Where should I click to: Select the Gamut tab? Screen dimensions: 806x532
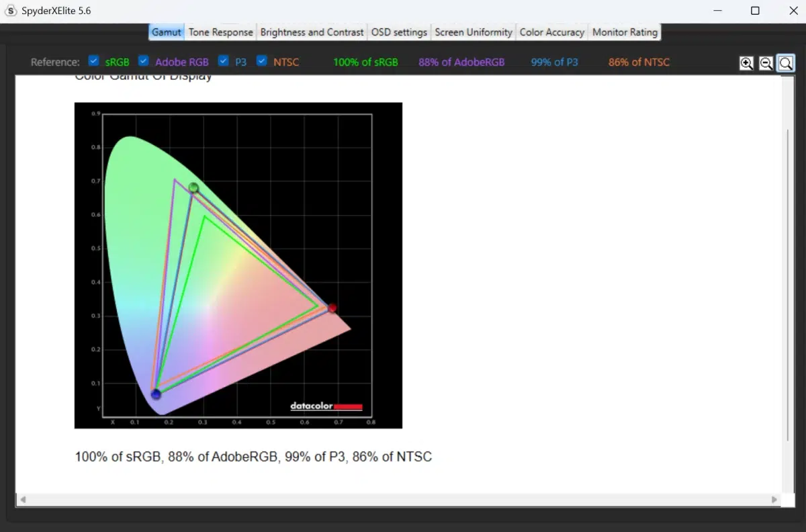click(x=167, y=32)
